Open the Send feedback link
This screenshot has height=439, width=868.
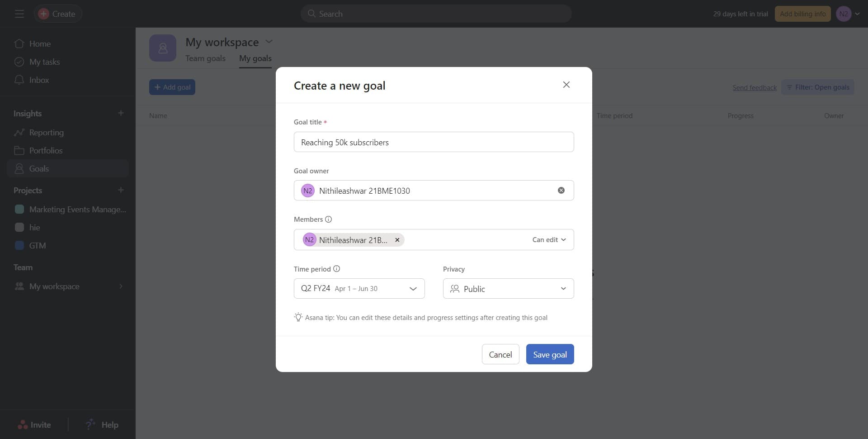click(x=754, y=87)
